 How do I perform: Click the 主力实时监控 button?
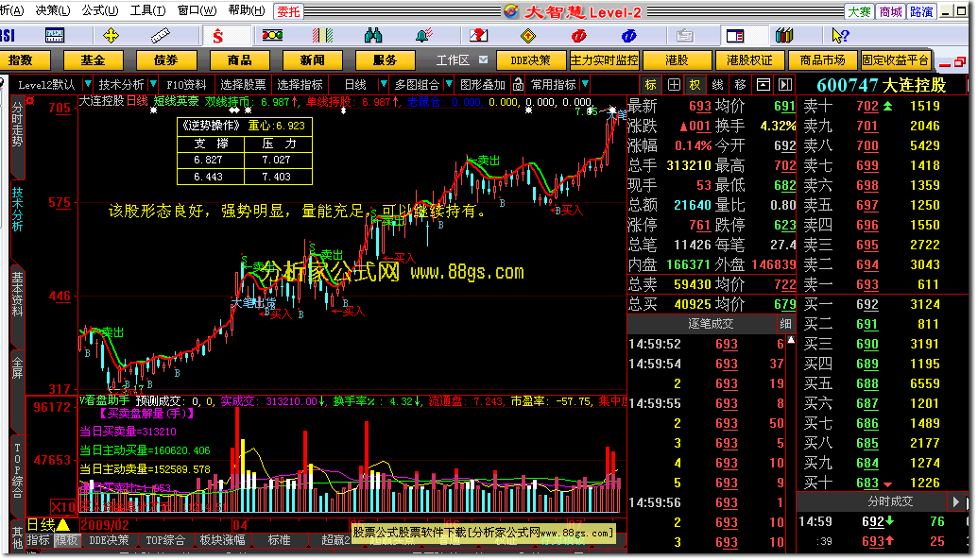605,59
